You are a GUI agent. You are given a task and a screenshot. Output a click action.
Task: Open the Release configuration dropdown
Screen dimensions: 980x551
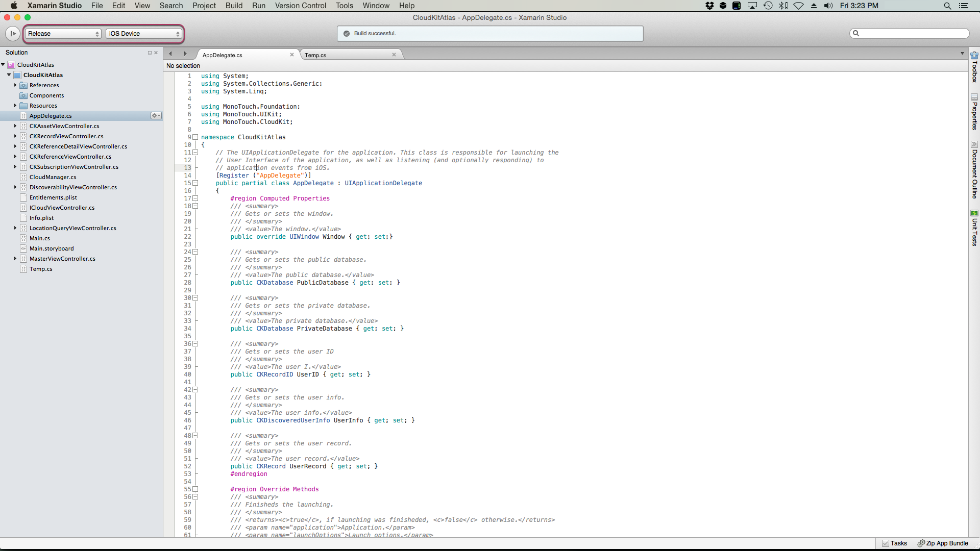tap(63, 34)
